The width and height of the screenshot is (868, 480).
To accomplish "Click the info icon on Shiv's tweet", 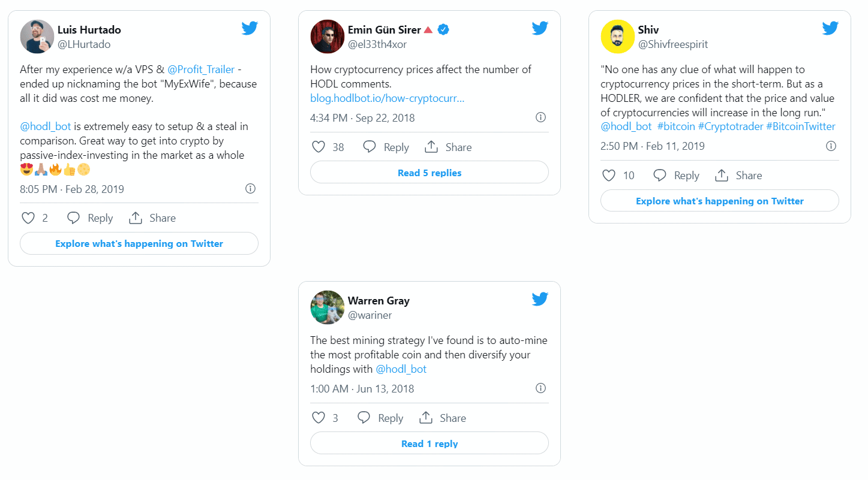I will 831,146.
